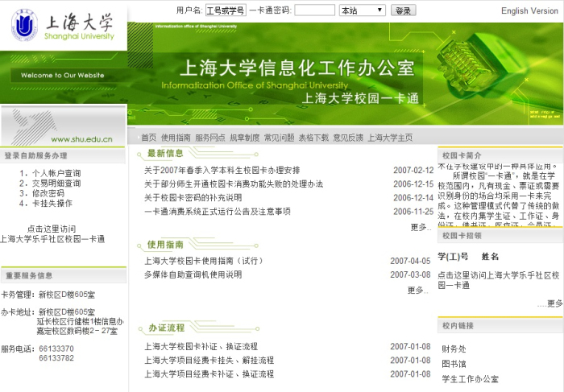Click the www.shu.edu.cn banner image
The width and height of the screenshot is (564, 392).
[64, 125]
